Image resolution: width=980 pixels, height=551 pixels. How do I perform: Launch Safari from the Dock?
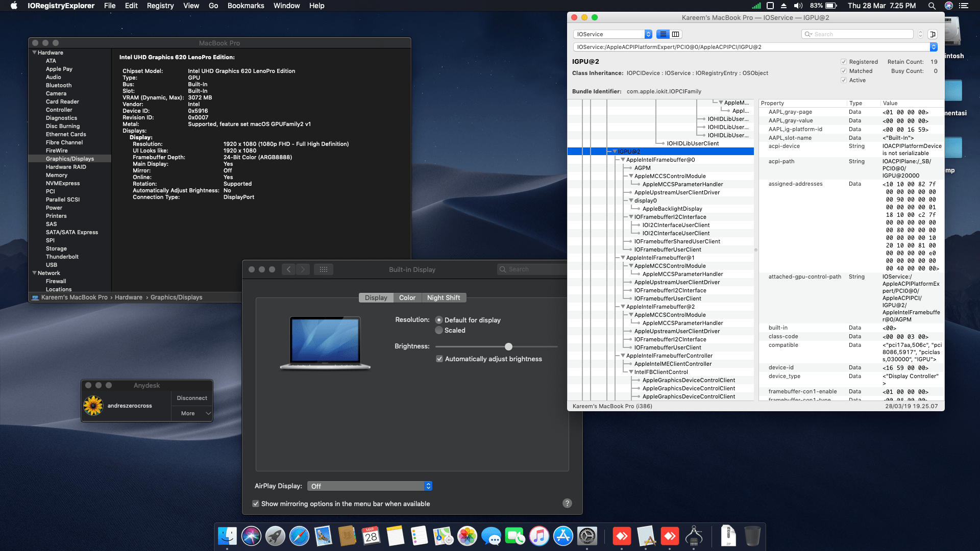coord(299,536)
